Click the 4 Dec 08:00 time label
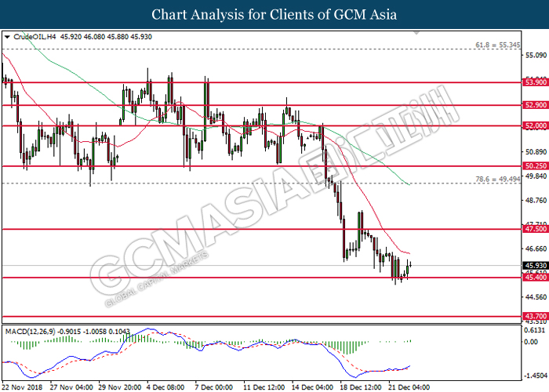 pos(165,387)
